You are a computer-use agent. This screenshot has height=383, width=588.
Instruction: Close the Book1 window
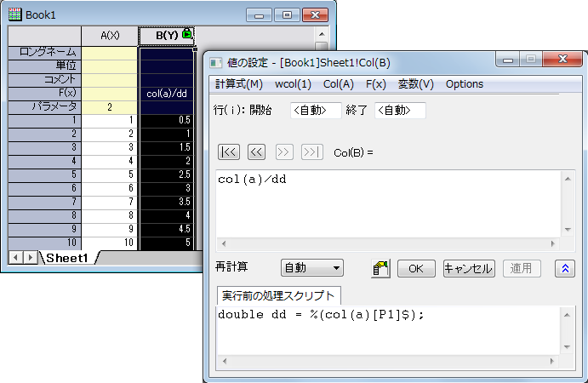(x=316, y=15)
